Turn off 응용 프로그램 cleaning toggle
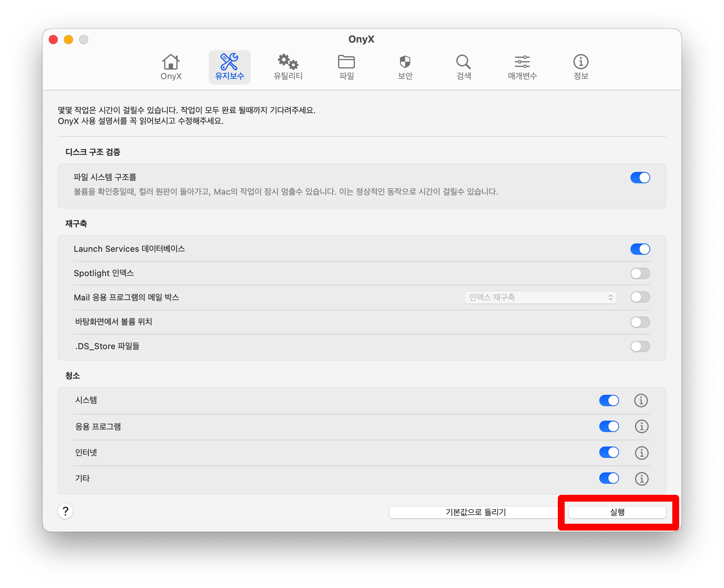 coord(609,426)
